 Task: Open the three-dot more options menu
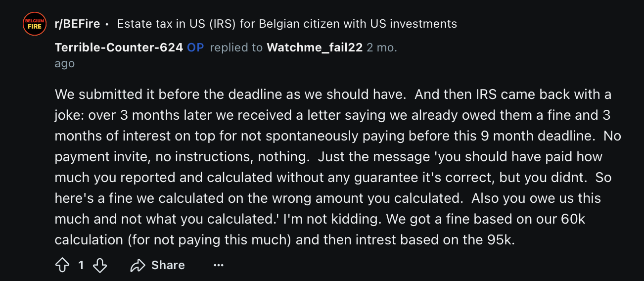[218, 265]
